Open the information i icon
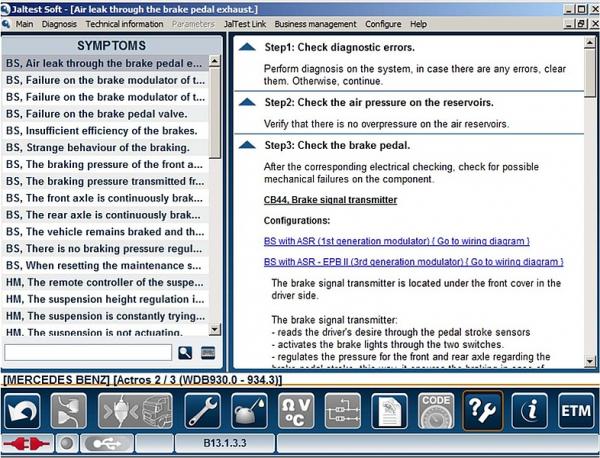Viewport: 600px width, 458px height. (530, 411)
